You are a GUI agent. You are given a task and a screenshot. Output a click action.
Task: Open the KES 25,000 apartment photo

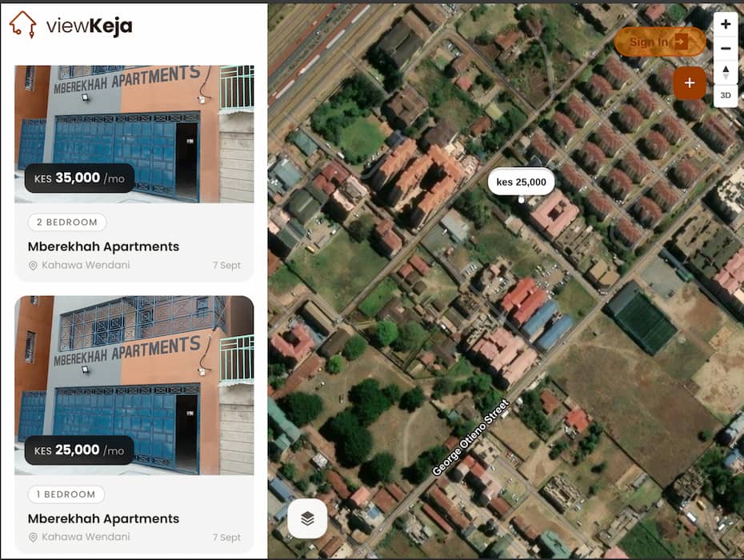click(134, 386)
